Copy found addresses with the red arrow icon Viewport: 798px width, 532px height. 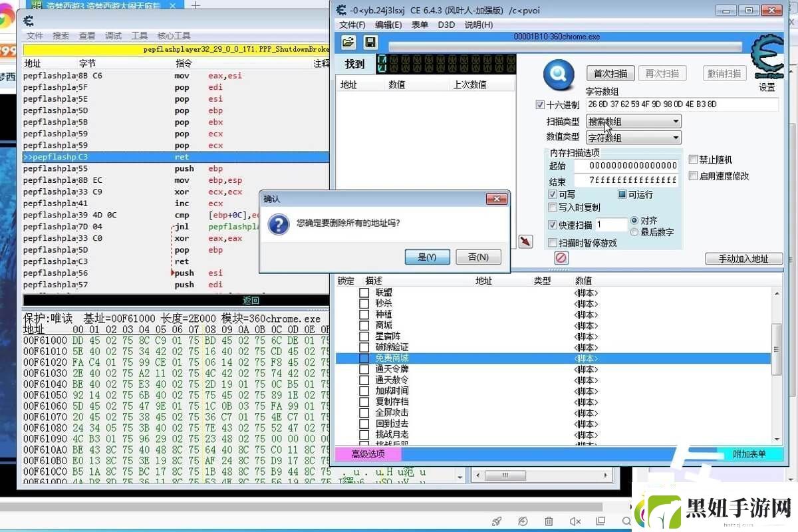point(525,241)
